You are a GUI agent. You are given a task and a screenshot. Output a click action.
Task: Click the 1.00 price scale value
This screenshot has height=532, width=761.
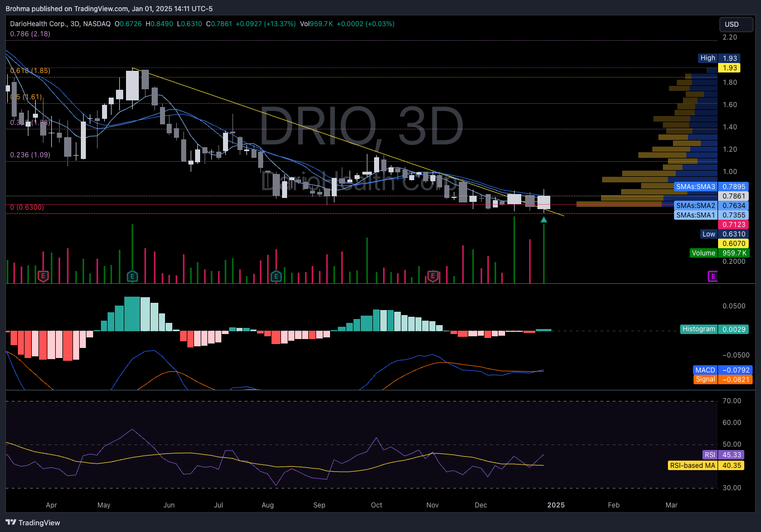730,172
